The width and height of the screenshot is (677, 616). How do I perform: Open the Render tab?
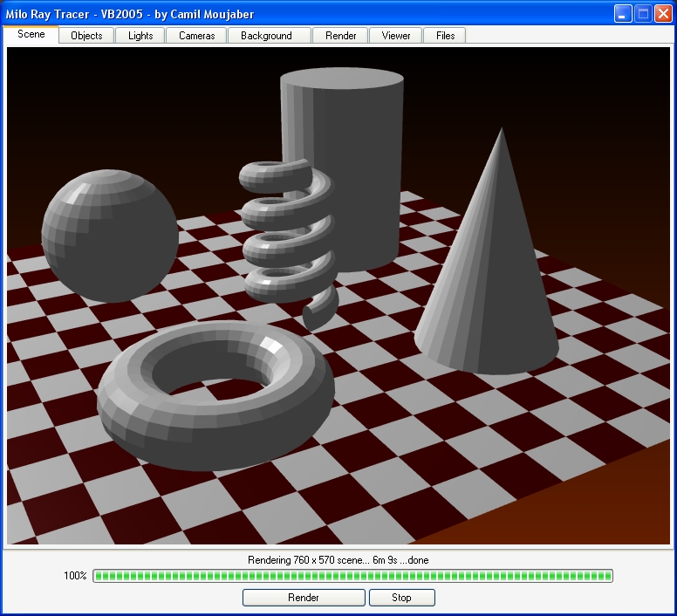point(340,36)
